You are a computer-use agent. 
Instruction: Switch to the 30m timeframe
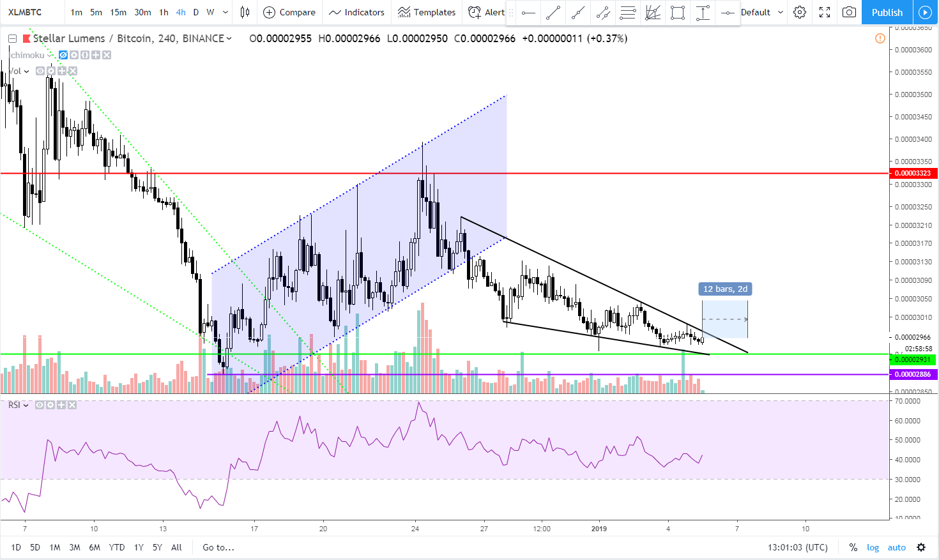point(142,12)
